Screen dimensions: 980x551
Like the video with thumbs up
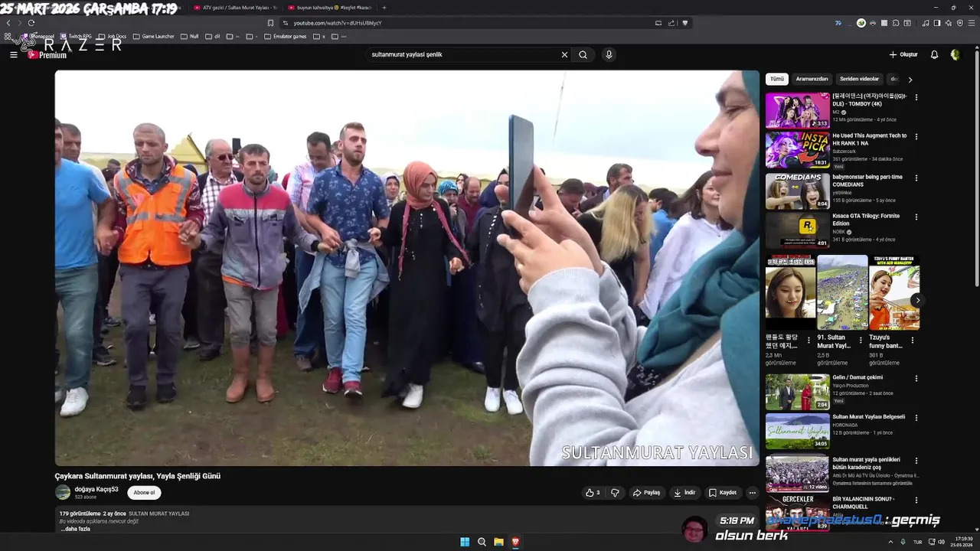click(592, 493)
